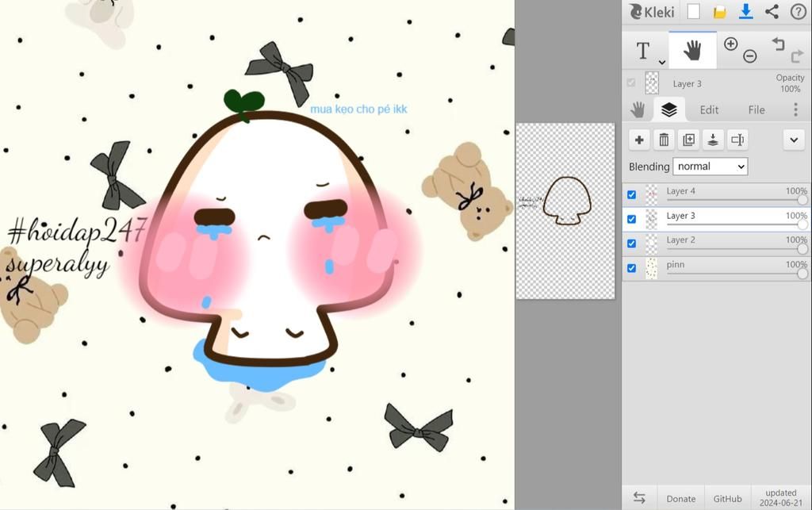Open the GitHub link

(x=727, y=498)
